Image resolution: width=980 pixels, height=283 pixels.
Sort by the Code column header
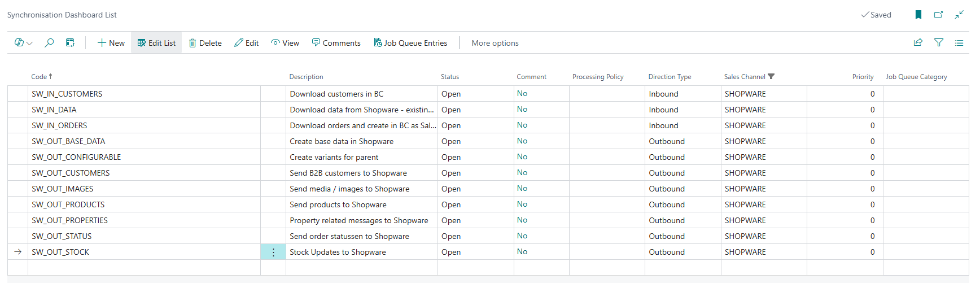pos(42,77)
